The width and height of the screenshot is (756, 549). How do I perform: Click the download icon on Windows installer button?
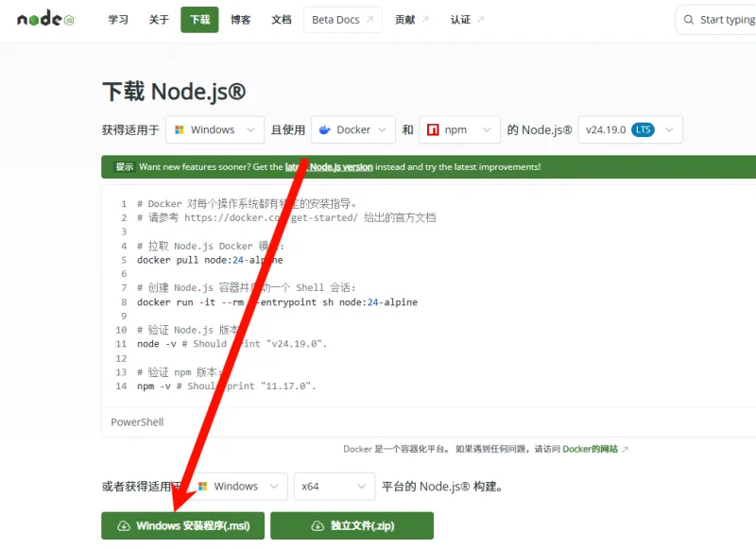tap(124, 526)
